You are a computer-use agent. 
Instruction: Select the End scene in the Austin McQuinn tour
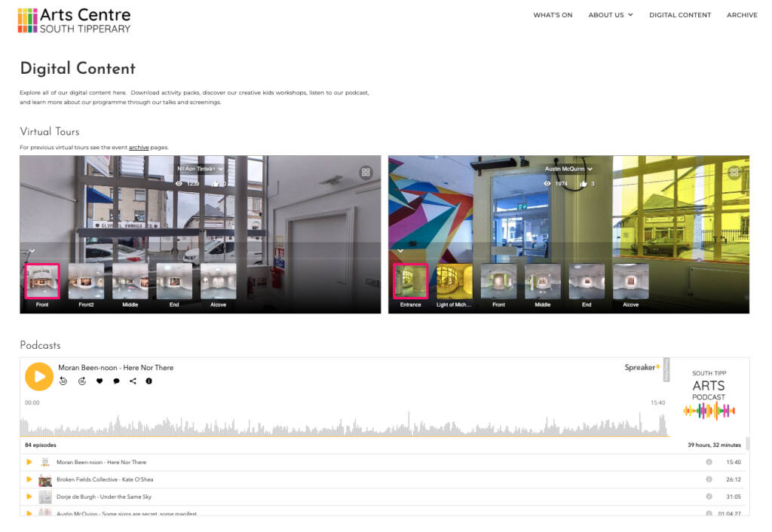coord(587,281)
